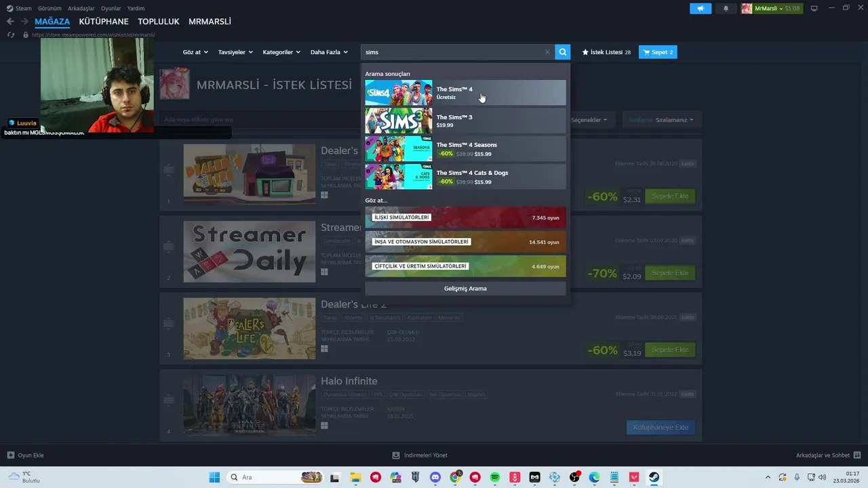
Task: Expand the Daha Fazla dropdown
Action: pos(329,52)
